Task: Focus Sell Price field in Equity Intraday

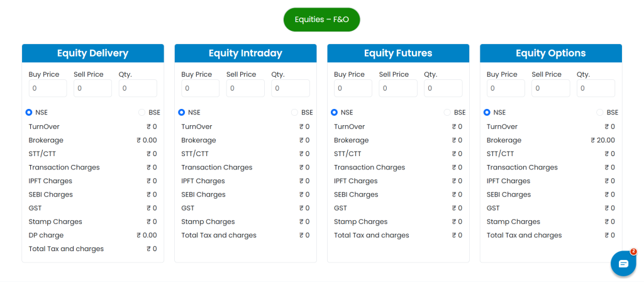Action: [x=246, y=88]
